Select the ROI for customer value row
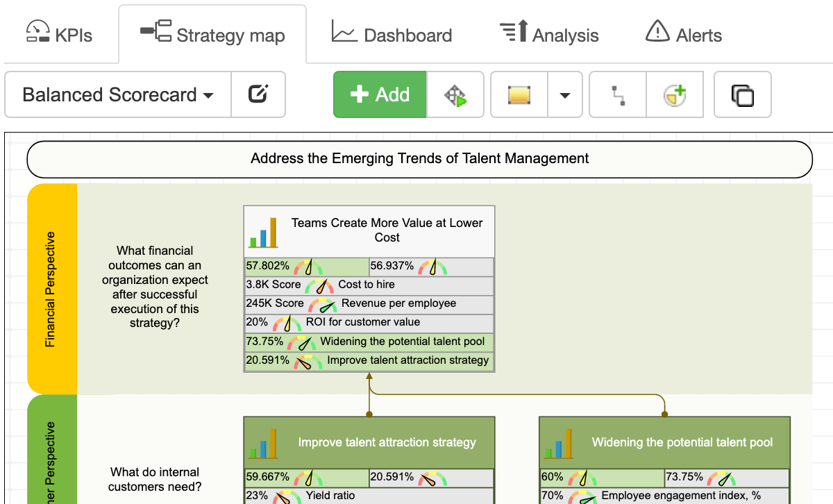 pyautogui.click(x=369, y=323)
